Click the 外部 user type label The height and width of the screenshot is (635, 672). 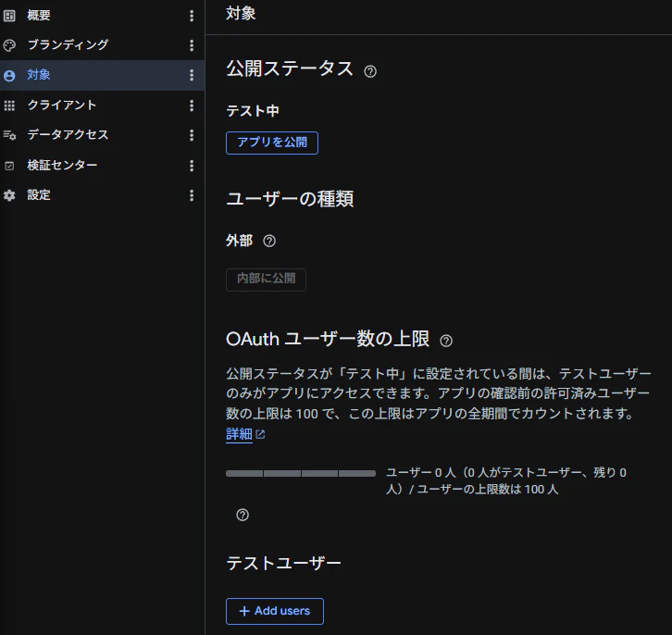tap(239, 241)
